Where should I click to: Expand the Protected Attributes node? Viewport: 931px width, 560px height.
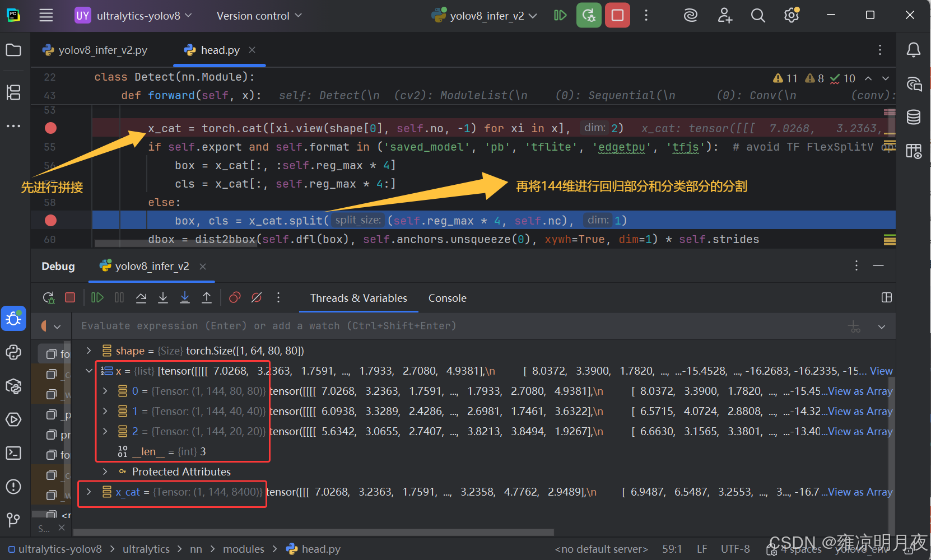point(105,472)
